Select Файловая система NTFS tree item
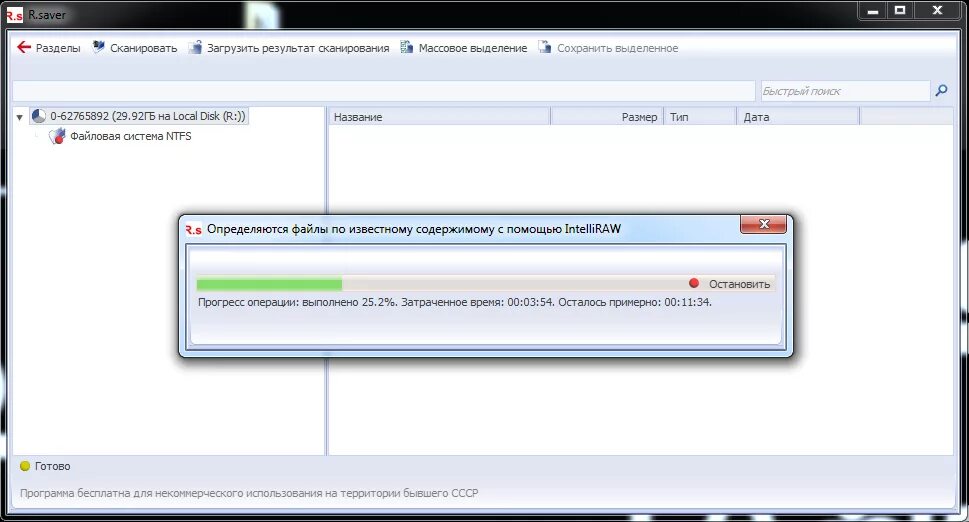This screenshot has height=522, width=969. tap(130, 136)
